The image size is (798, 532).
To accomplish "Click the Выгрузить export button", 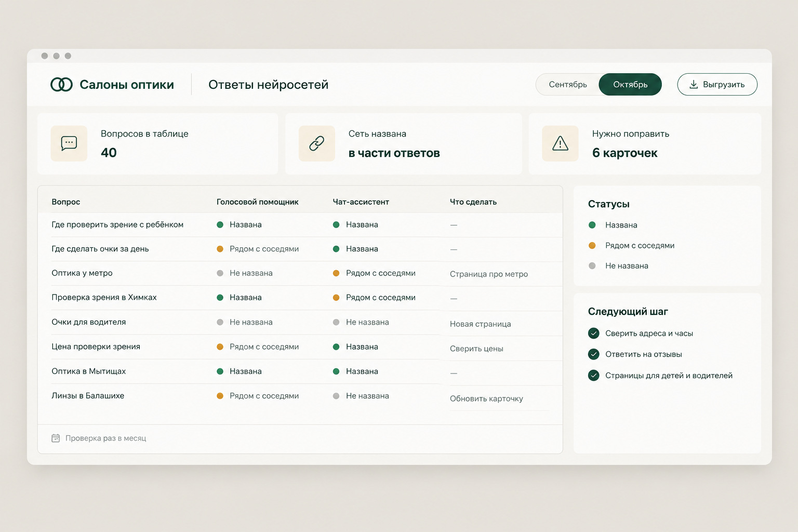I will coord(717,85).
